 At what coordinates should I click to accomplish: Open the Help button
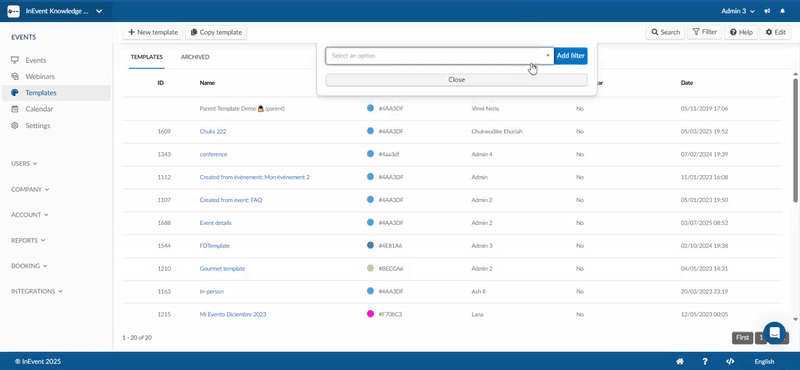point(741,32)
